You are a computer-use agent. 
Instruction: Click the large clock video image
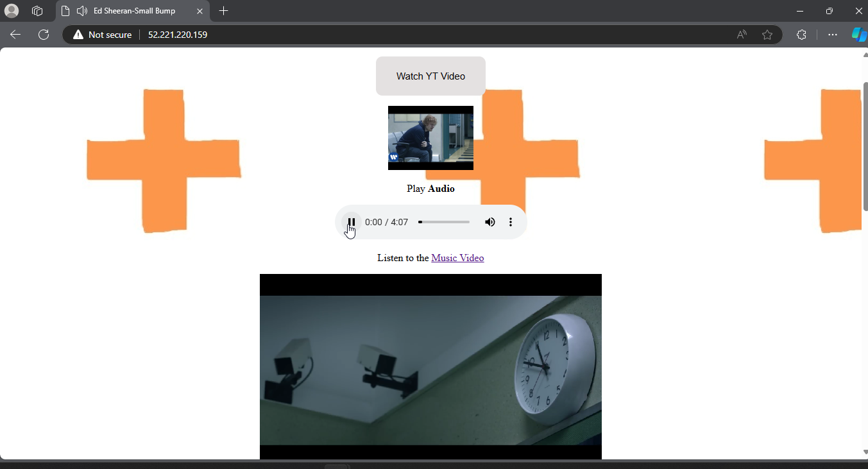pyautogui.click(x=430, y=369)
